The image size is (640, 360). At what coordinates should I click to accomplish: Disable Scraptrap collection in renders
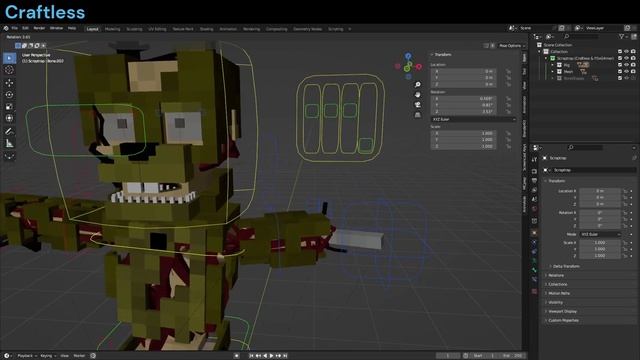(x=633, y=58)
